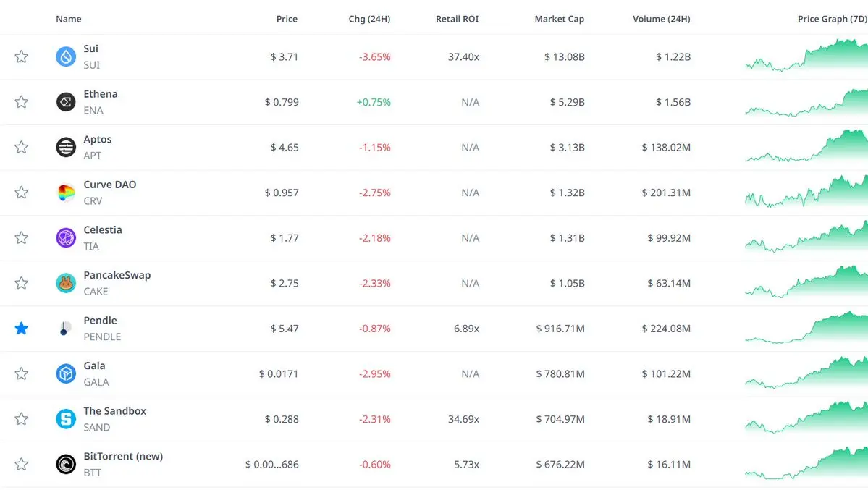
Task: Click the Pendle coin logo
Action: [66, 329]
